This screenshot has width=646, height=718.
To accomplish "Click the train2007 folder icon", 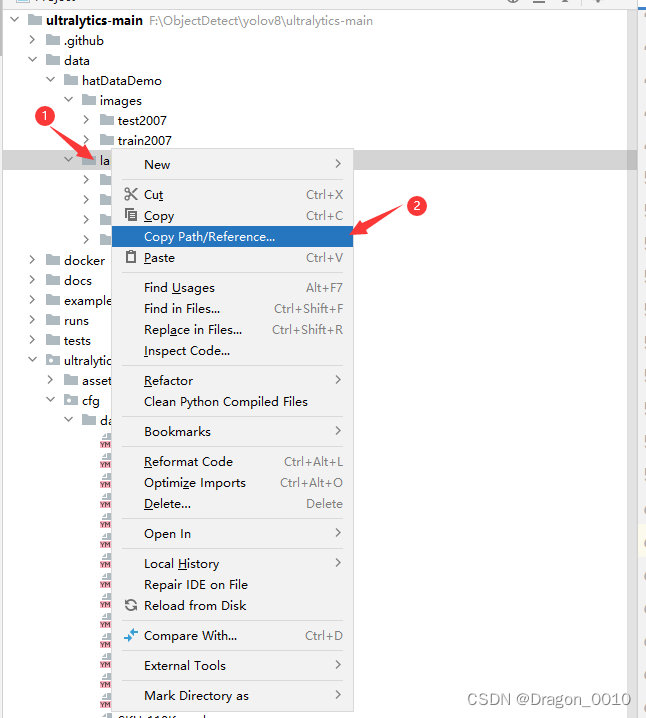I will tap(107, 140).
